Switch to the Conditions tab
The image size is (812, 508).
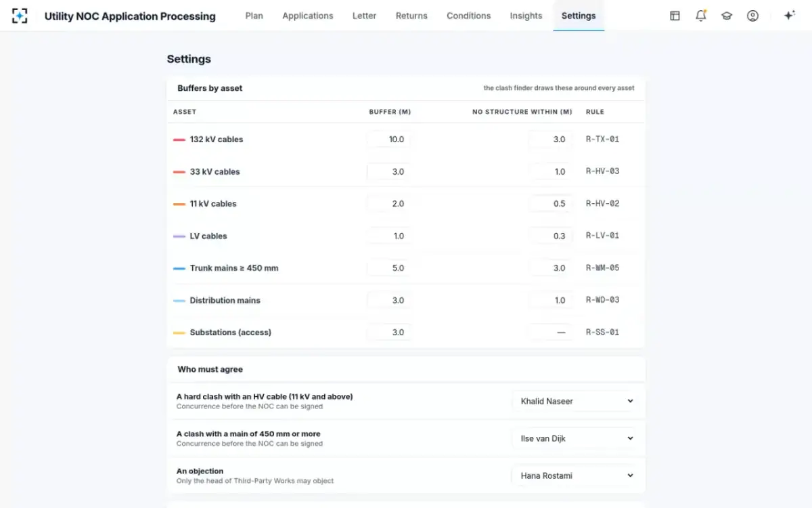pyautogui.click(x=468, y=16)
